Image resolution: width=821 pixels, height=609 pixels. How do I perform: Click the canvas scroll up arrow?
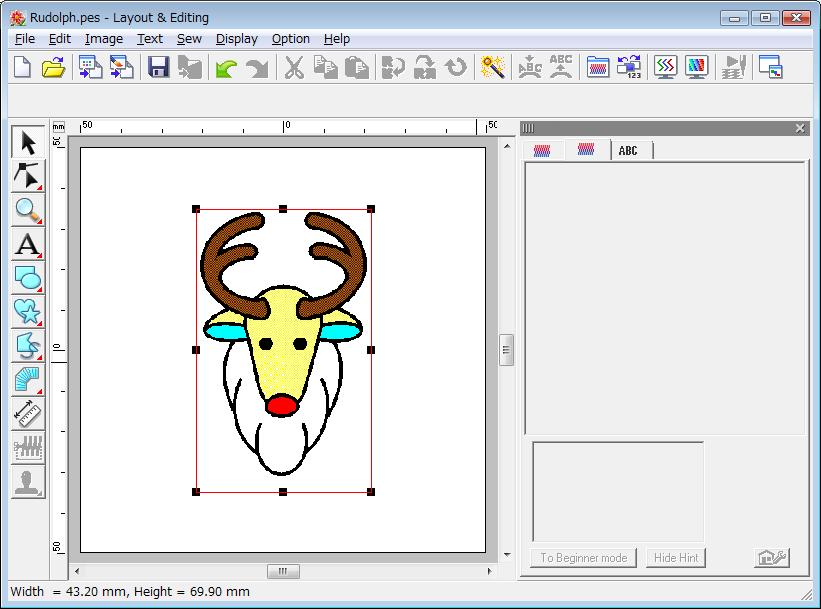pyautogui.click(x=507, y=146)
